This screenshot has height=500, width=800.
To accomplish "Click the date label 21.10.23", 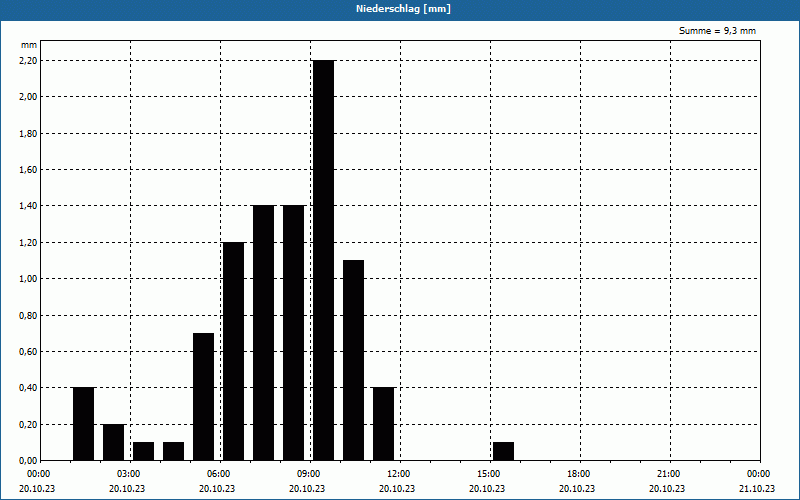I will [757, 489].
